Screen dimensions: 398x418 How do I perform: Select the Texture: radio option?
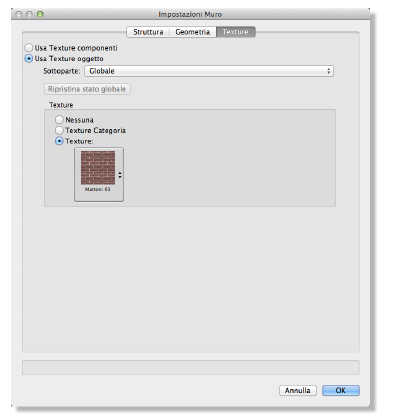(59, 141)
